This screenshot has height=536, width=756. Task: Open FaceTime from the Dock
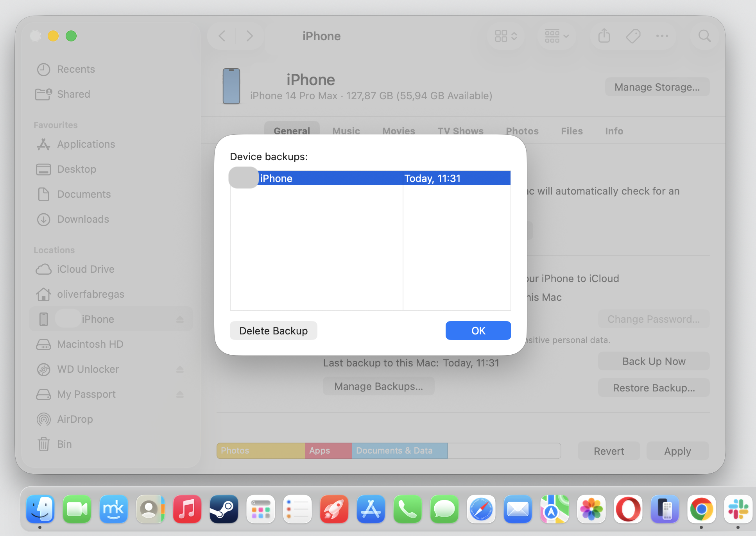coord(77,509)
